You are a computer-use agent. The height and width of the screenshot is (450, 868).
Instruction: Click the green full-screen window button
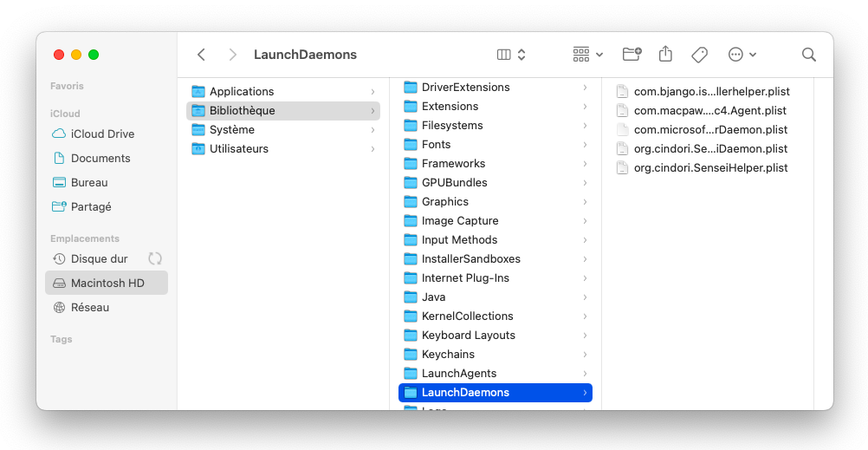(94, 55)
